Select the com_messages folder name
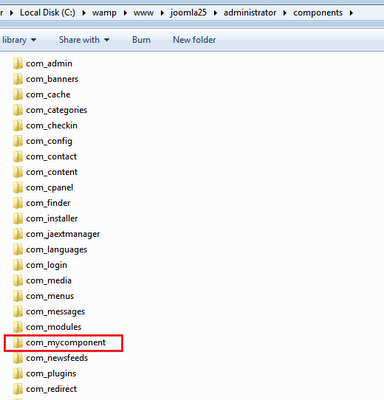 tap(55, 311)
